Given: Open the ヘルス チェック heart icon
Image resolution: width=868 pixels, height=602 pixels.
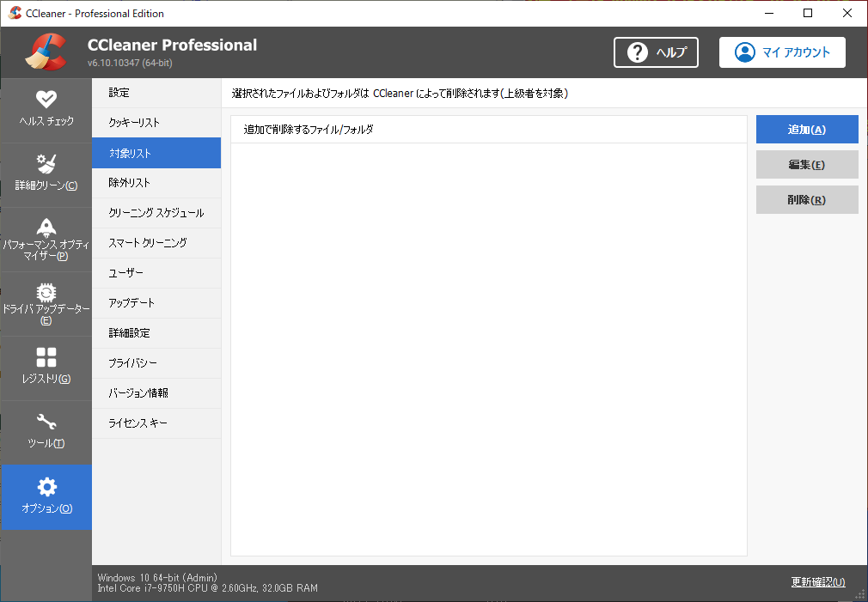Looking at the screenshot, I should (46, 99).
